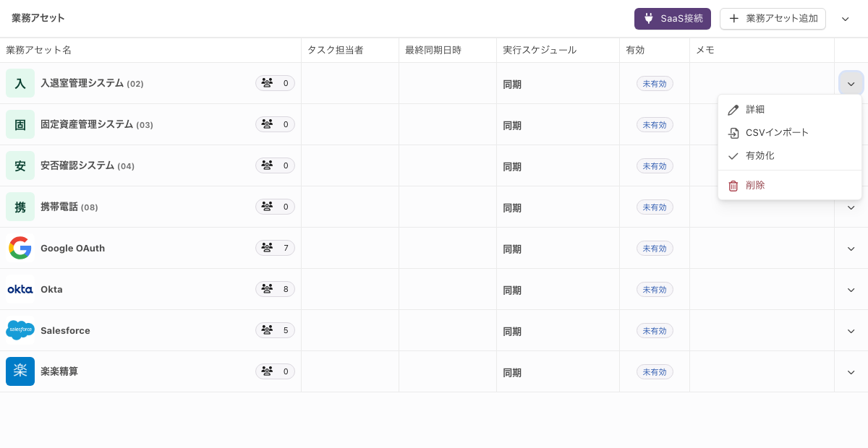Viewport: 868px width, 448px height.
Task: Click the checkmark icon beside 有効化
Action: click(733, 156)
